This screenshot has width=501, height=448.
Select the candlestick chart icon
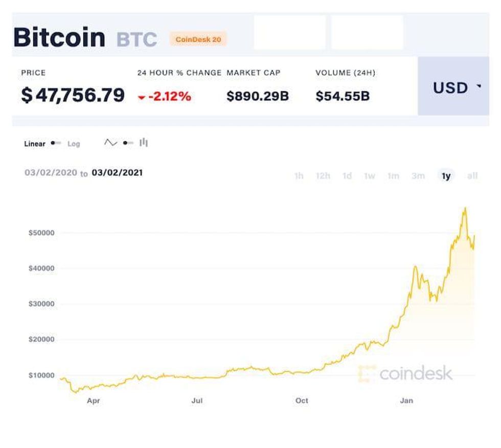[144, 143]
